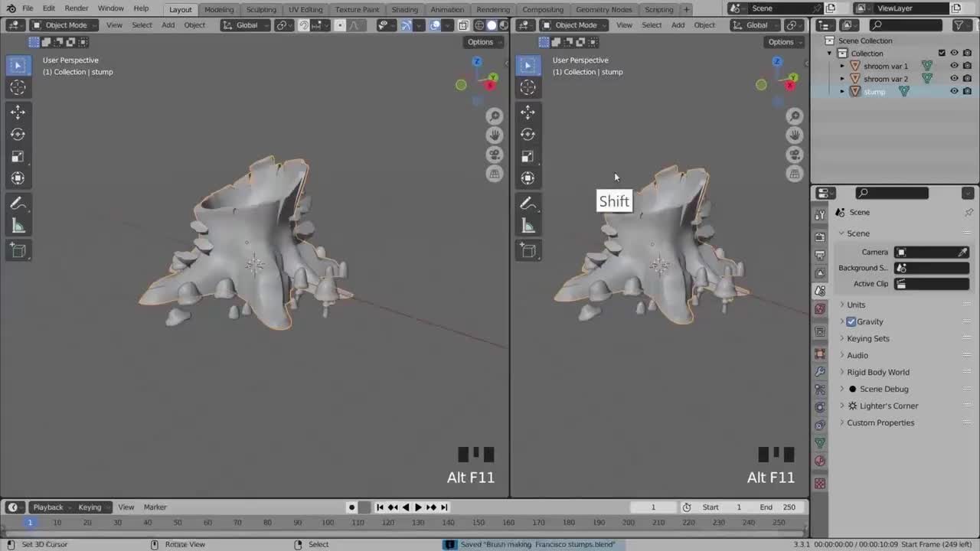Open the Render menu
This screenshot has width=980, height=551.
click(77, 8)
